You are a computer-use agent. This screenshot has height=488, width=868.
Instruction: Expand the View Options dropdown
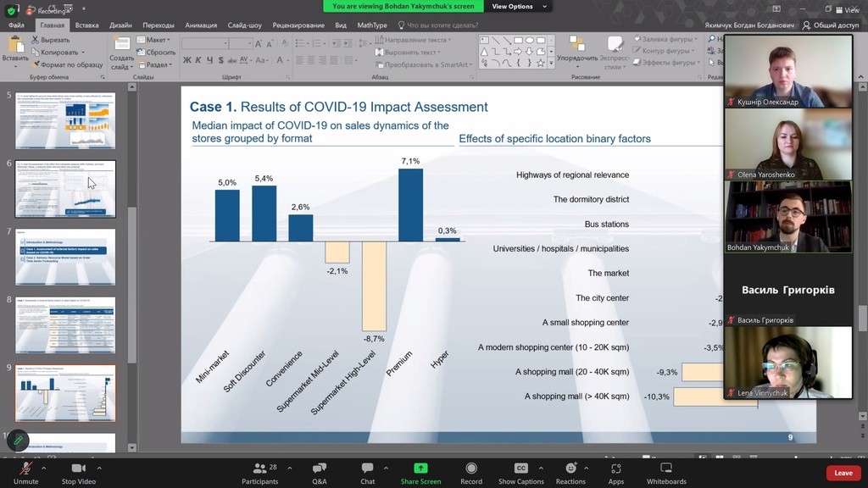coord(520,7)
